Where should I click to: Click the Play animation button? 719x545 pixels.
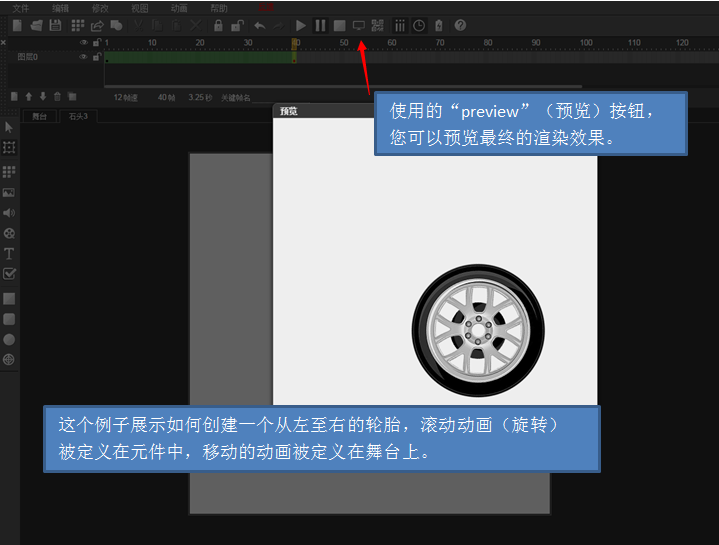[x=301, y=25]
